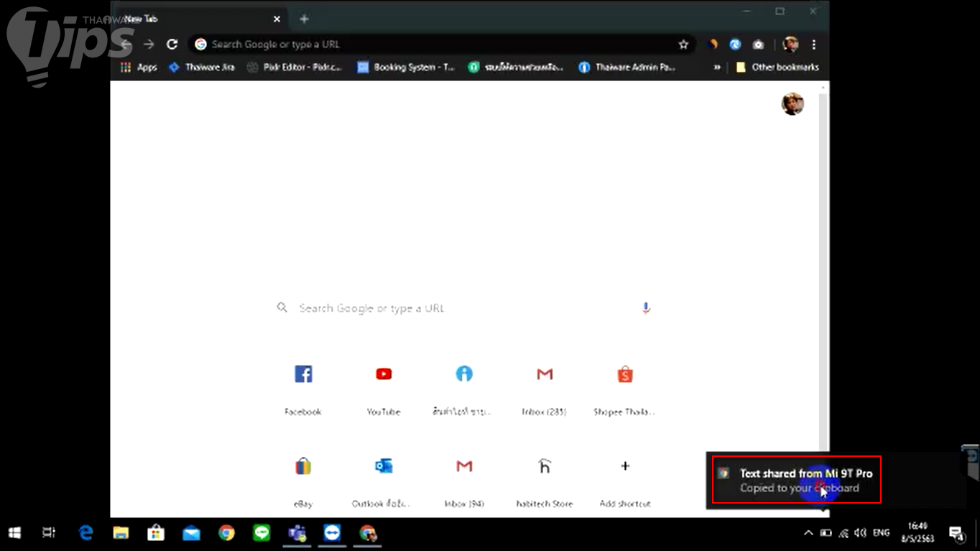Switch to Microsoft Teams on the taskbar
Viewport: 980px width, 551px height.
(297, 533)
